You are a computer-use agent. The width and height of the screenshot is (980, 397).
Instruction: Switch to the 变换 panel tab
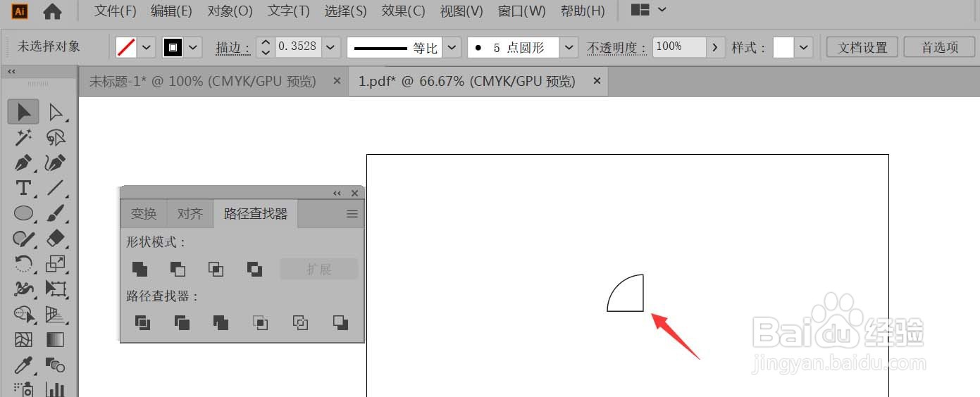coord(144,213)
